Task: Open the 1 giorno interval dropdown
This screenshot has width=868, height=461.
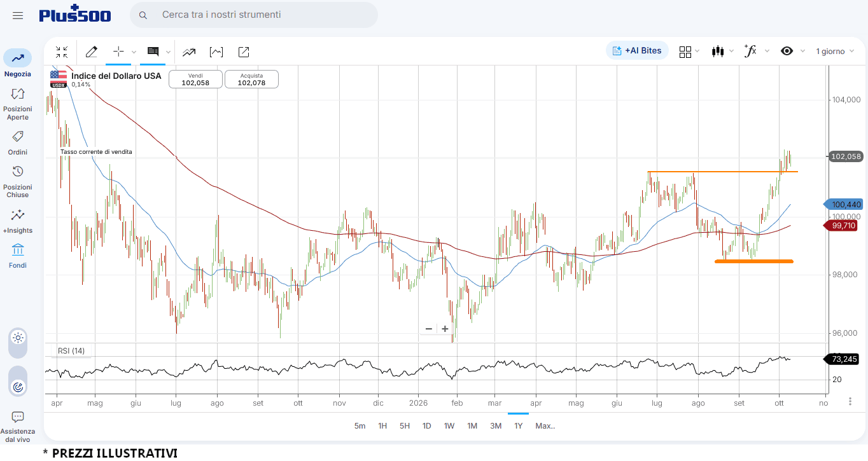Action: click(835, 52)
